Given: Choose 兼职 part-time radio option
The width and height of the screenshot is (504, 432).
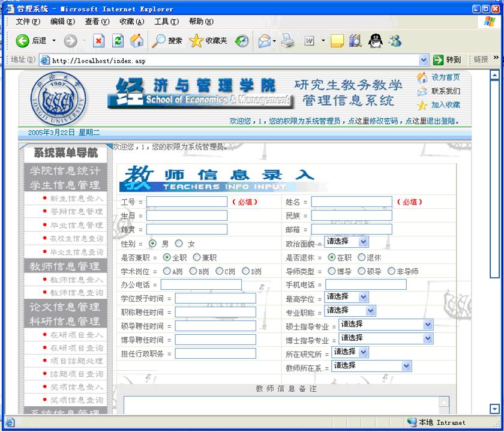Looking at the screenshot, I should 197,257.
